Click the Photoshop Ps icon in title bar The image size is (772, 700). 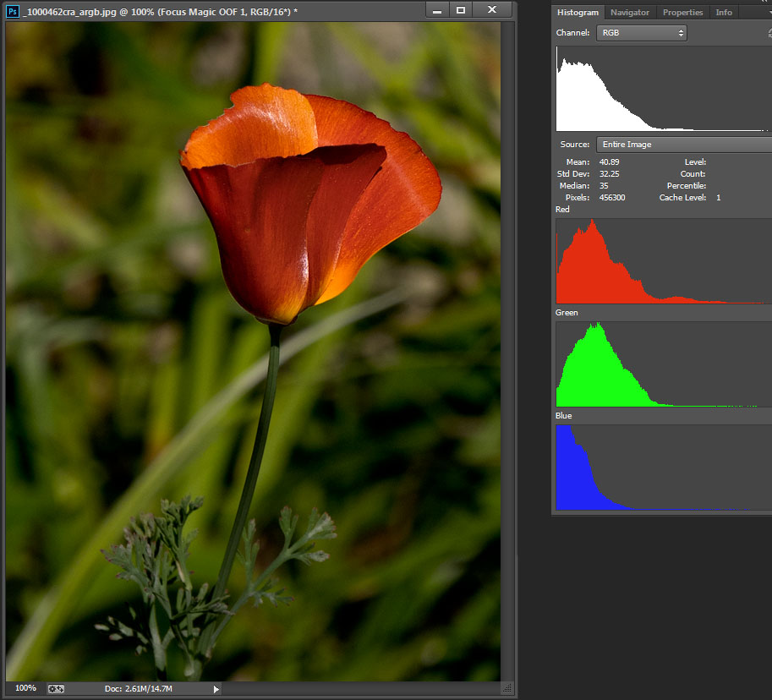(x=13, y=11)
